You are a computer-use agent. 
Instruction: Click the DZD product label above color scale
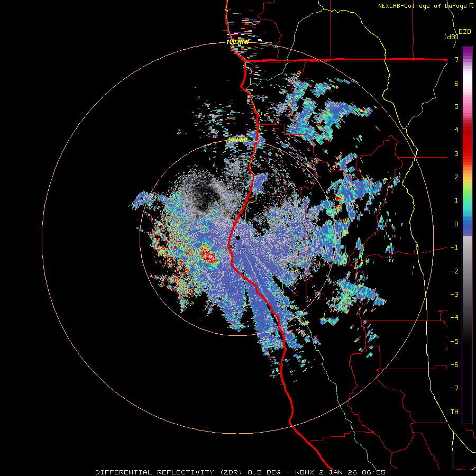point(464,32)
